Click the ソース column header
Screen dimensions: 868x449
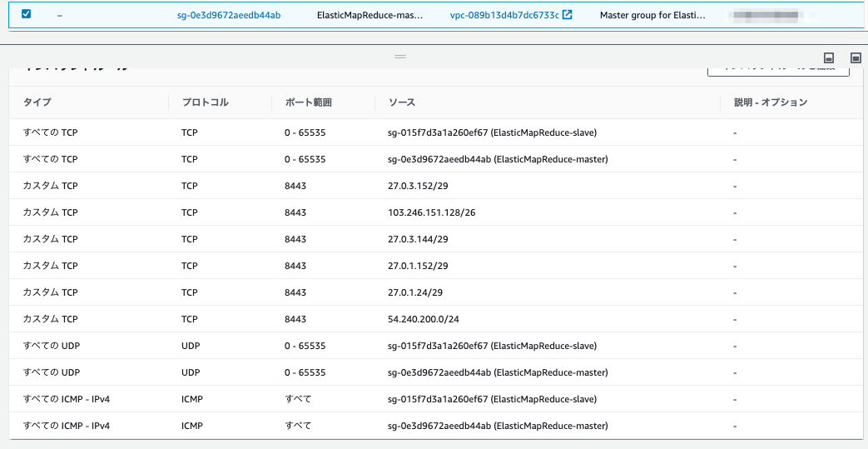point(402,102)
